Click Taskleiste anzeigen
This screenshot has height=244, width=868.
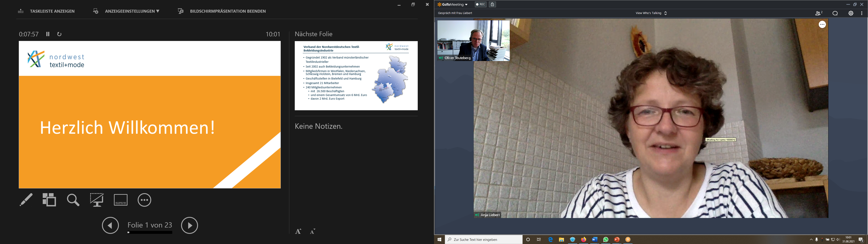pos(52,11)
